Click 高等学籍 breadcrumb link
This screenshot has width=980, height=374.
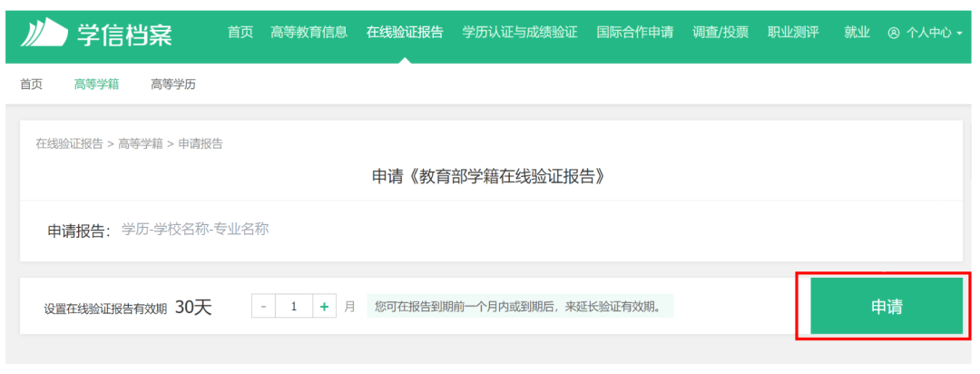141,143
